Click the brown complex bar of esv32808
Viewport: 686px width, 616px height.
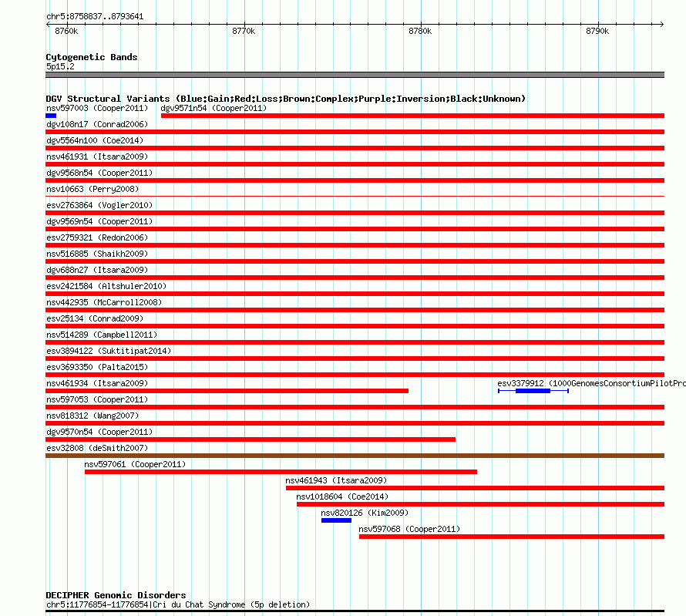[355, 456]
